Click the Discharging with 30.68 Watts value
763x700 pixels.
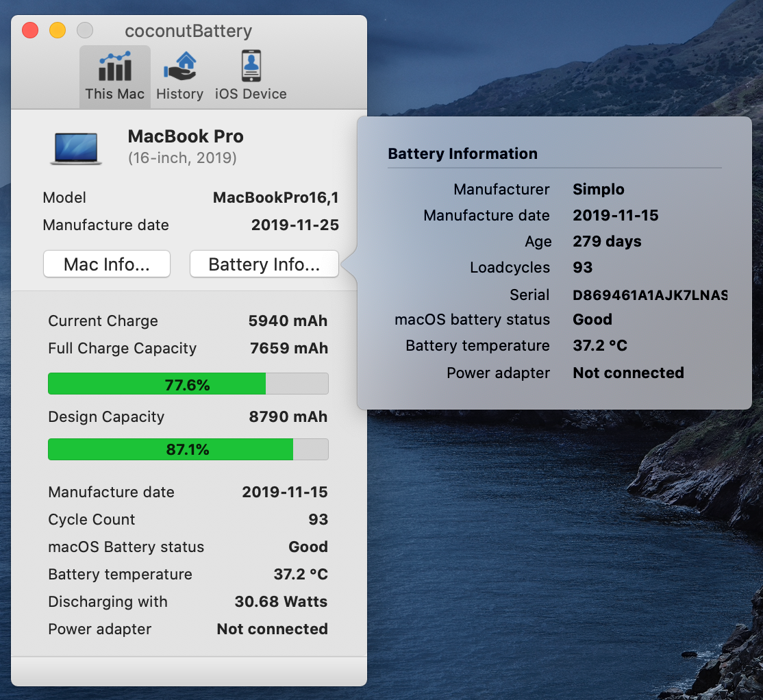[281, 602]
